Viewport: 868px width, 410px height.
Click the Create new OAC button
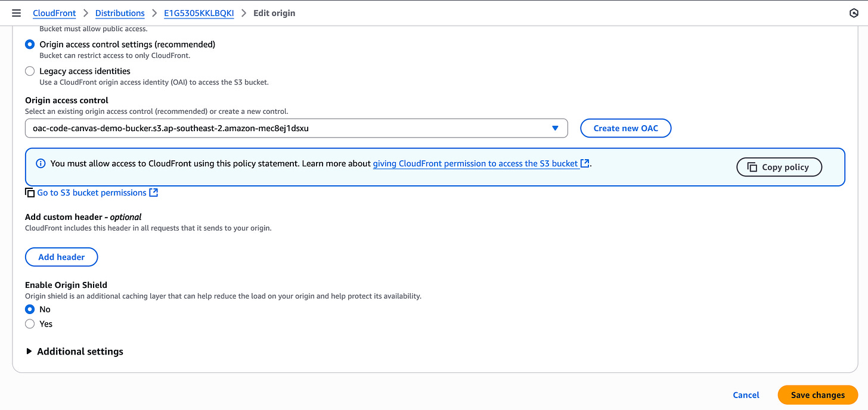tap(626, 128)
